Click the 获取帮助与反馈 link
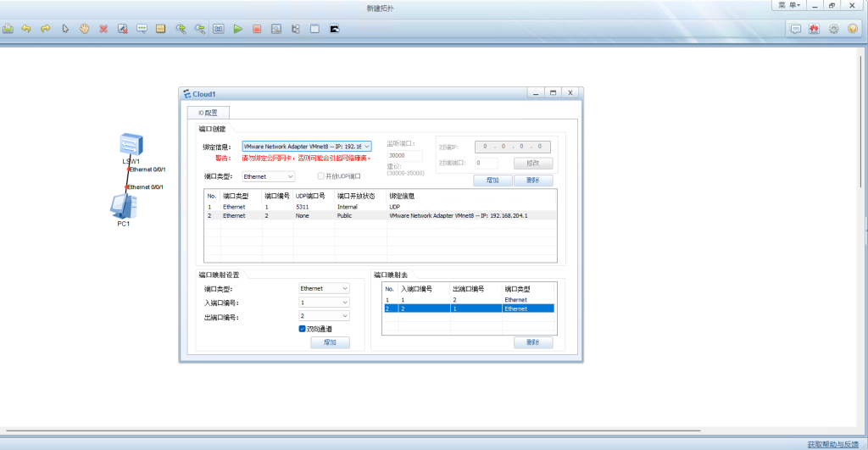The width and height of the screenshot is (868, 450). click(832, 444)
